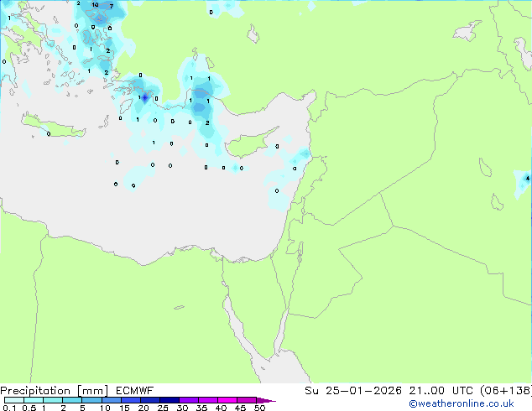532x411 pixels.
Task: Click the 25–30 mm dark navy legend swatch
Action: tap(170, 400)
